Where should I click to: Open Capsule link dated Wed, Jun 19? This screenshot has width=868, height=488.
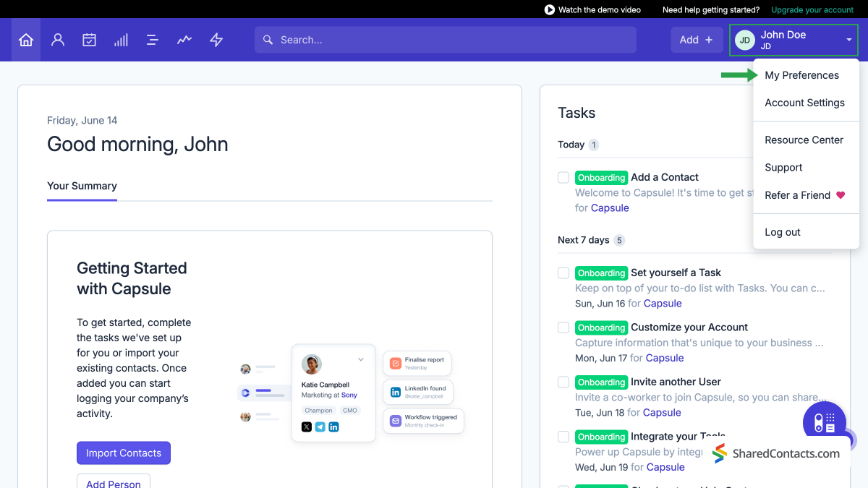click(x=665, y=467)
